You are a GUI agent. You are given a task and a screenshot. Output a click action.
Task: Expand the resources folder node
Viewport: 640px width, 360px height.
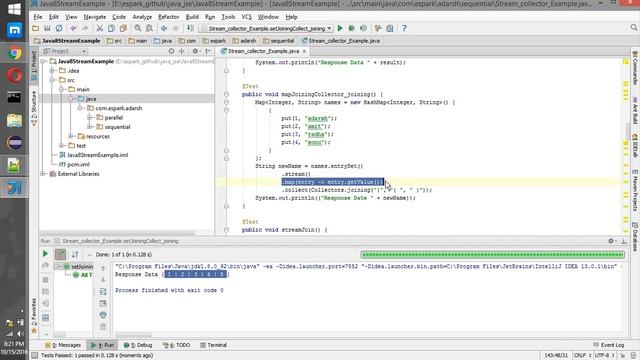pyautogui.click(x=71, y=136)
